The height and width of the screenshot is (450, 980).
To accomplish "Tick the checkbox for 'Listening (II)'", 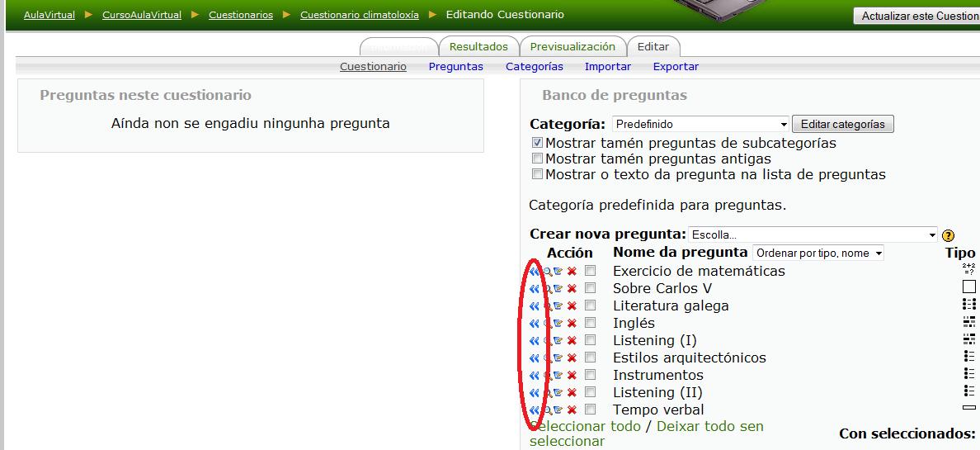I will 590,392.
